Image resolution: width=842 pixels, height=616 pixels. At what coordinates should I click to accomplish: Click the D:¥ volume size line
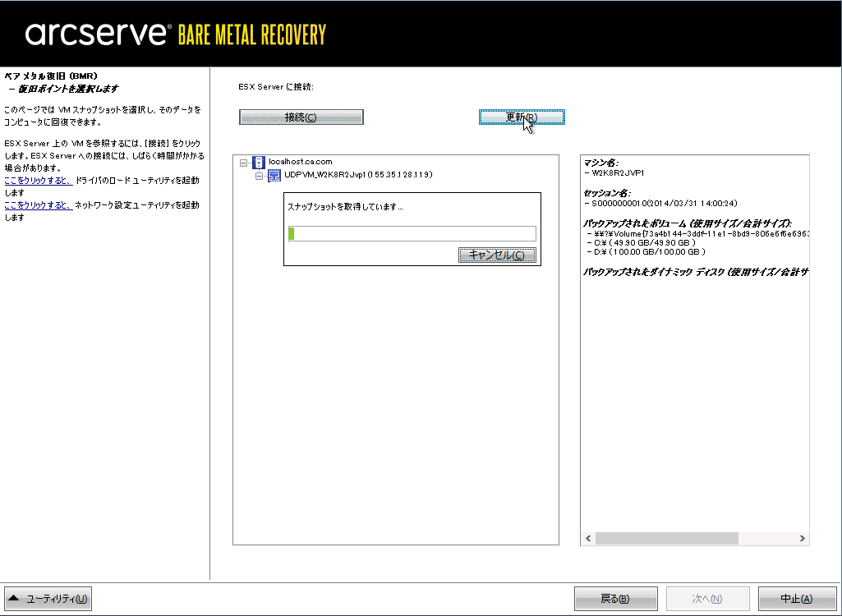point(650,252)
